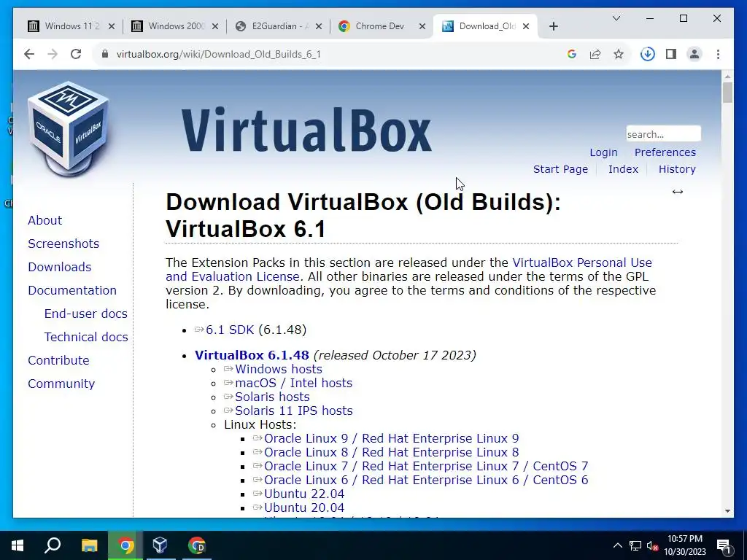Close the E2Guardian tab
This screenshot has height=560, width=747.
pos(319,26)
